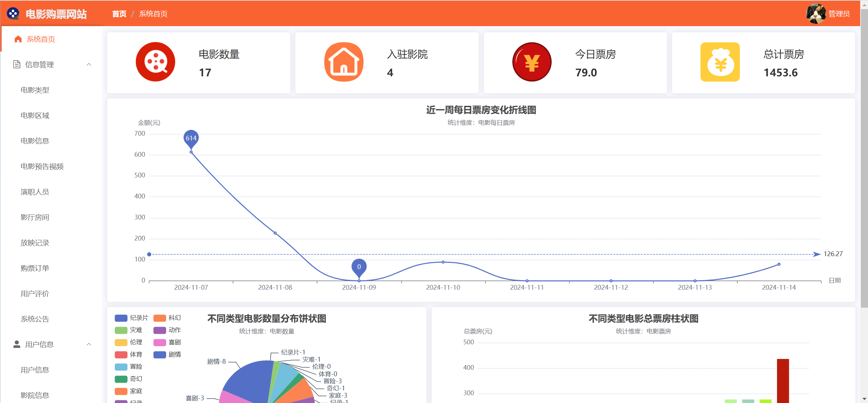Click the red yuan coin icon
The image size is (868, 403).
coord(532,62)
